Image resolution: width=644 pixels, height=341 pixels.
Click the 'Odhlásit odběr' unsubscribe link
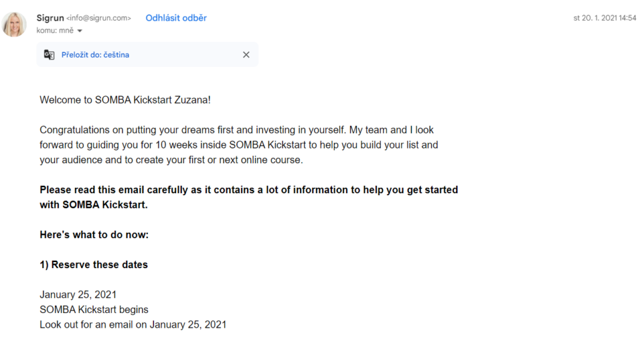[176, 18]
